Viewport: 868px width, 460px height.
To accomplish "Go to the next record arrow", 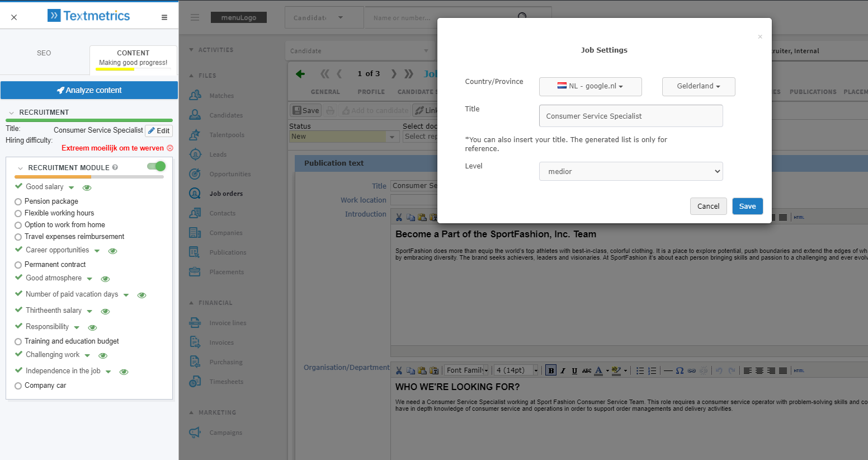I will tap(394, 74).
